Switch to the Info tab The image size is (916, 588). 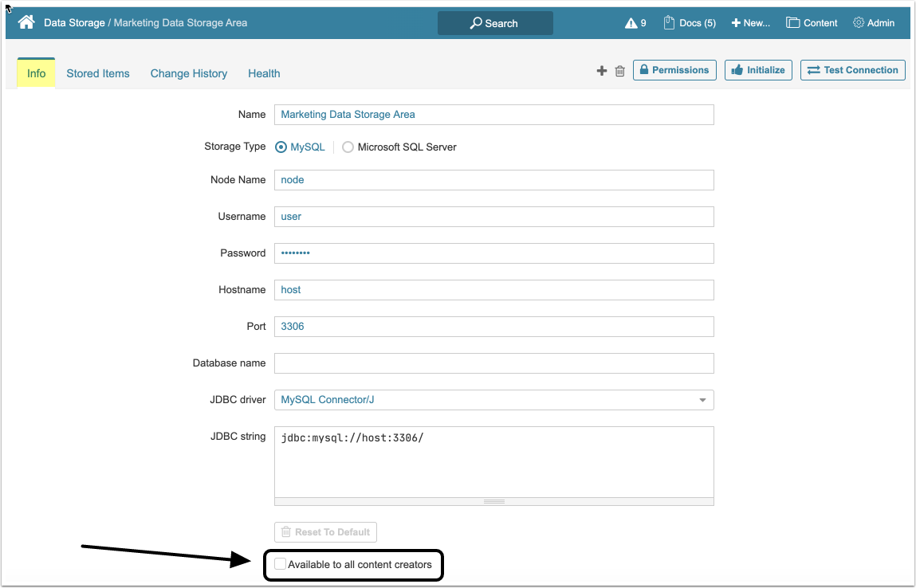click(x=36, y=73)
